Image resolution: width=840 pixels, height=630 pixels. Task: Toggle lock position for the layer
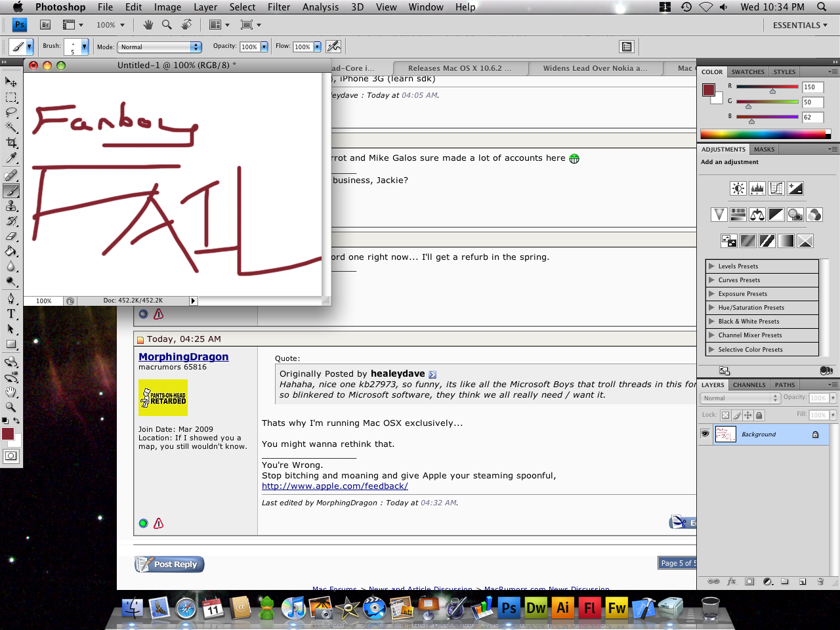click(x=748, y=415)
